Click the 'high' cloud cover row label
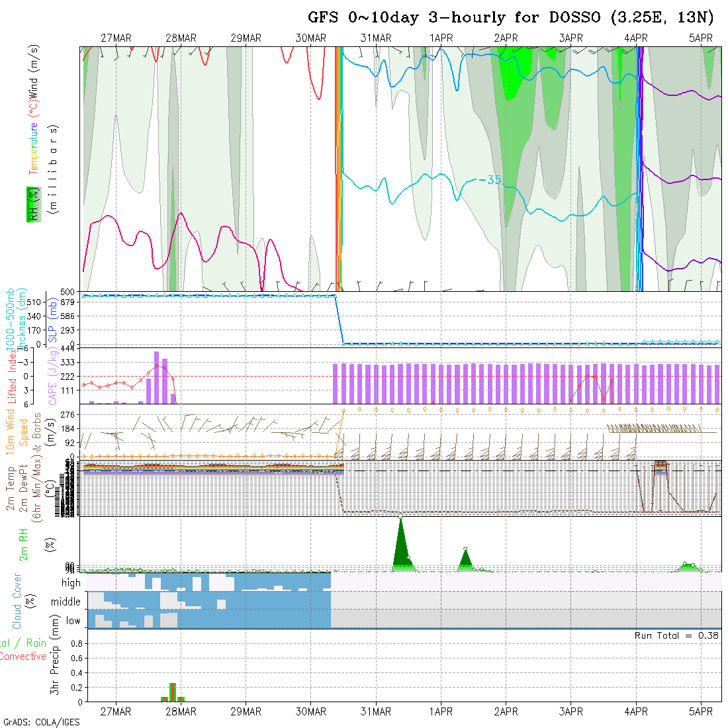Viewport: 728px width, 728px height. click(x=71, y=583)
